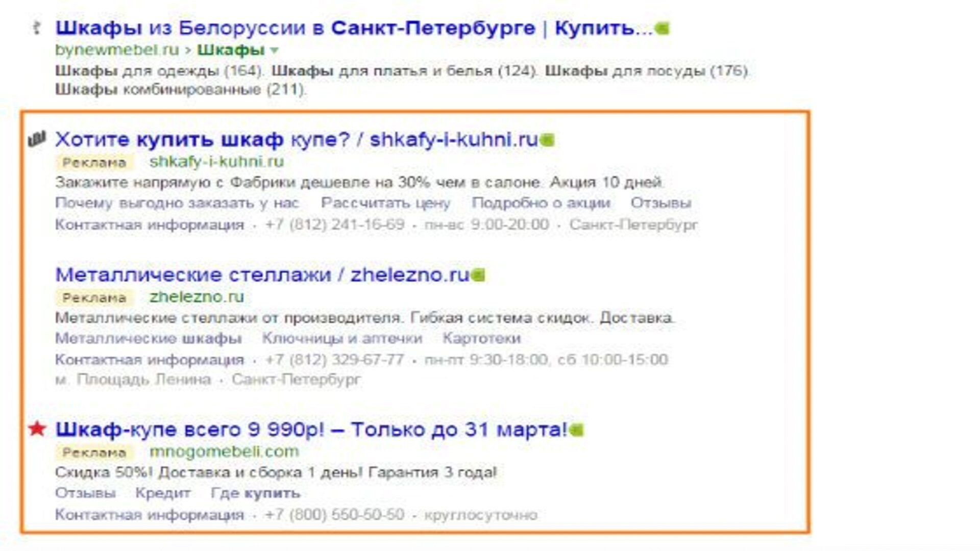Open the Ключницы и аптечки sitelink
This screenshot has height=551, width=980.
[342, 338]
